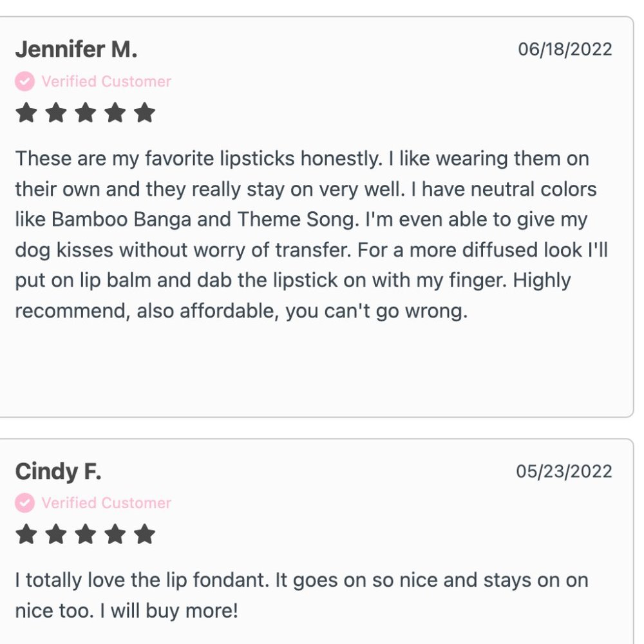The height and width of the screenshot is (644, 644).
Task: Select the fourth star in Jennifer M.'s rating
Action: pos(115,113)
